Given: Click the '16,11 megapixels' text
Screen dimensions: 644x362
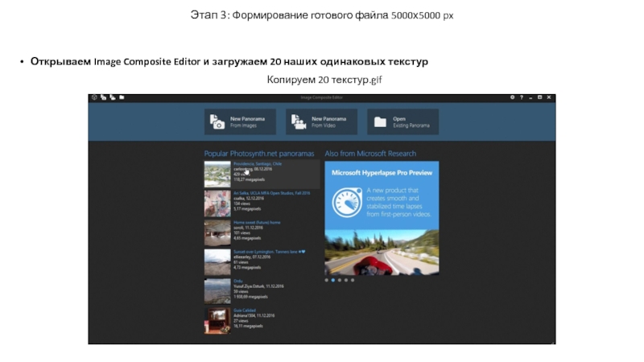Looking at the screenshot, I should [249, 327].
